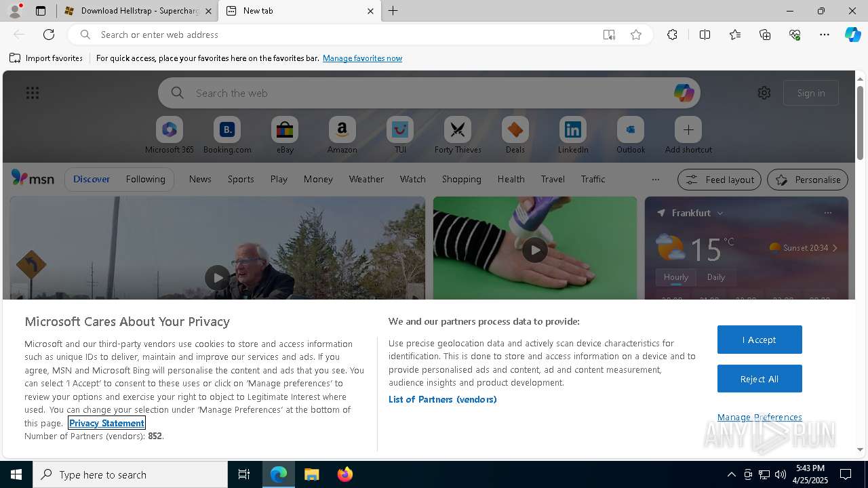
Task: Open the Copilot sidebar icon
Action: click(x=853, y=35)
